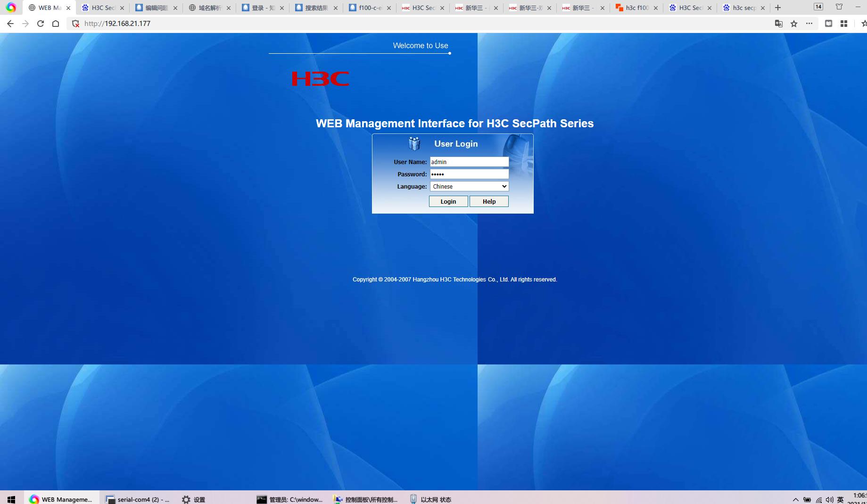This screenshot has height=504, width=867.
Task: Close the WEB Ma tab
Action: pos(68,8)
